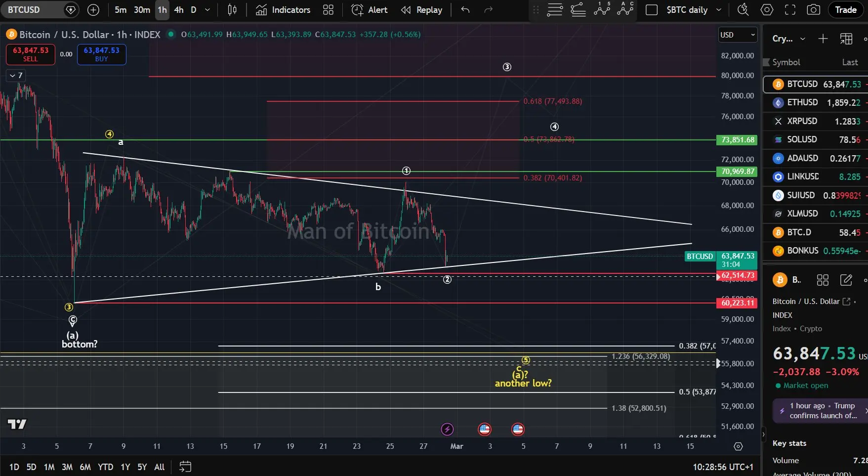Select BTC.D in the watchlist
The image size is (868, 476).
click(816, 232)
